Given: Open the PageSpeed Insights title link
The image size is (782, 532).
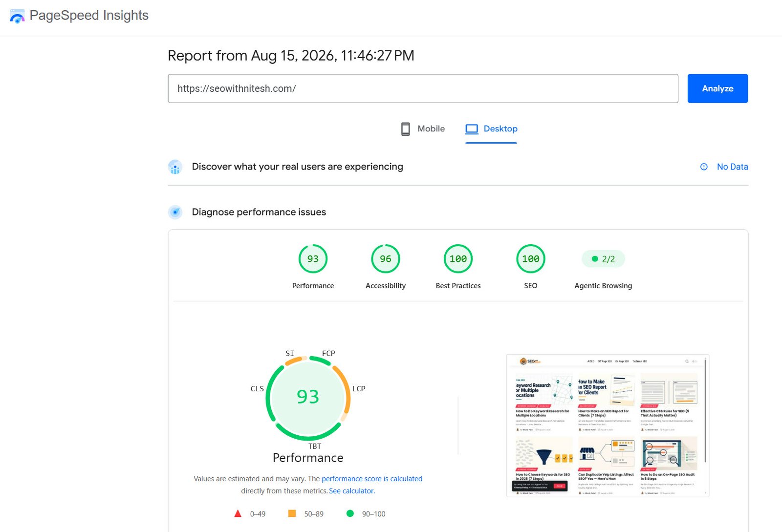Looking at the screenshot, I should coord(89,16).
